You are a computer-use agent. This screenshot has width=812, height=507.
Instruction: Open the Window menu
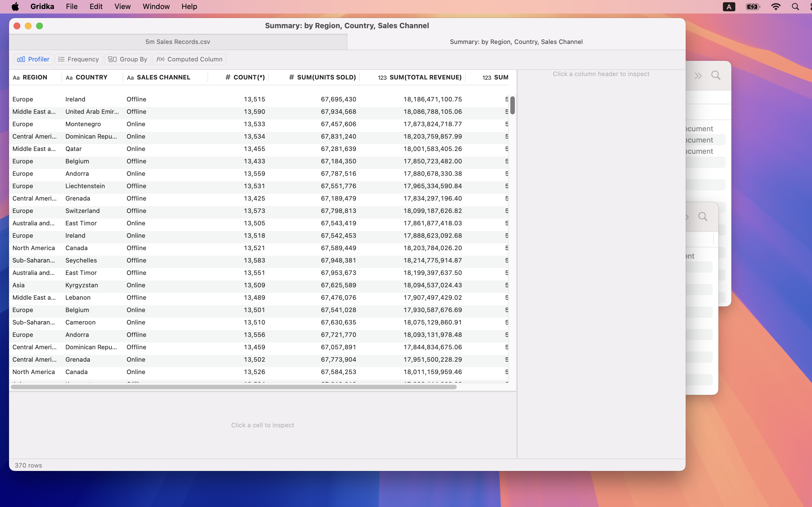point(156,6)
